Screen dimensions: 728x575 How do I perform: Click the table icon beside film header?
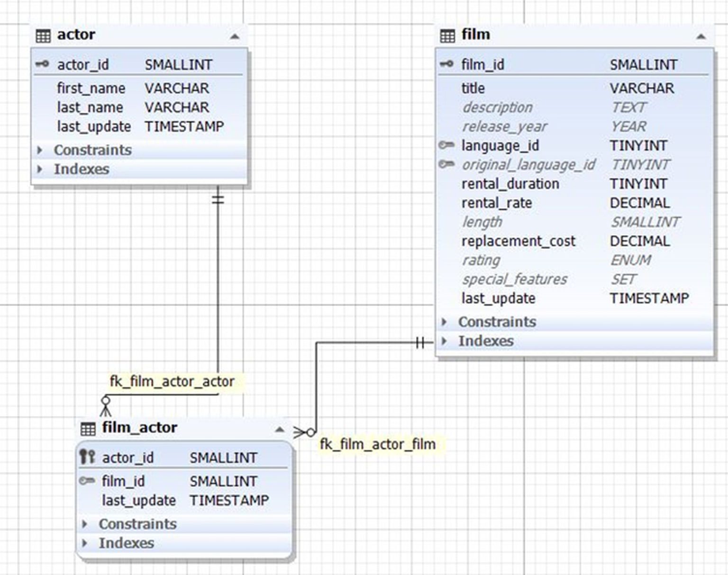point(448,35)
